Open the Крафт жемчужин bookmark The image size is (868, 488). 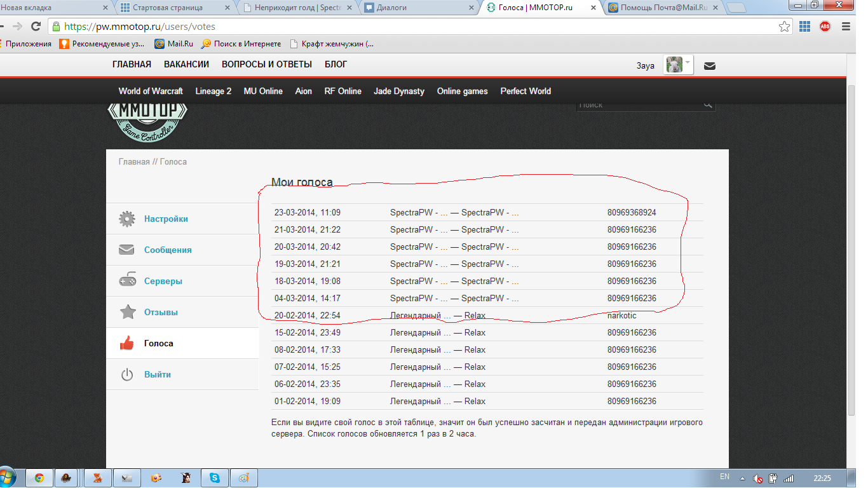pos(332,44)
